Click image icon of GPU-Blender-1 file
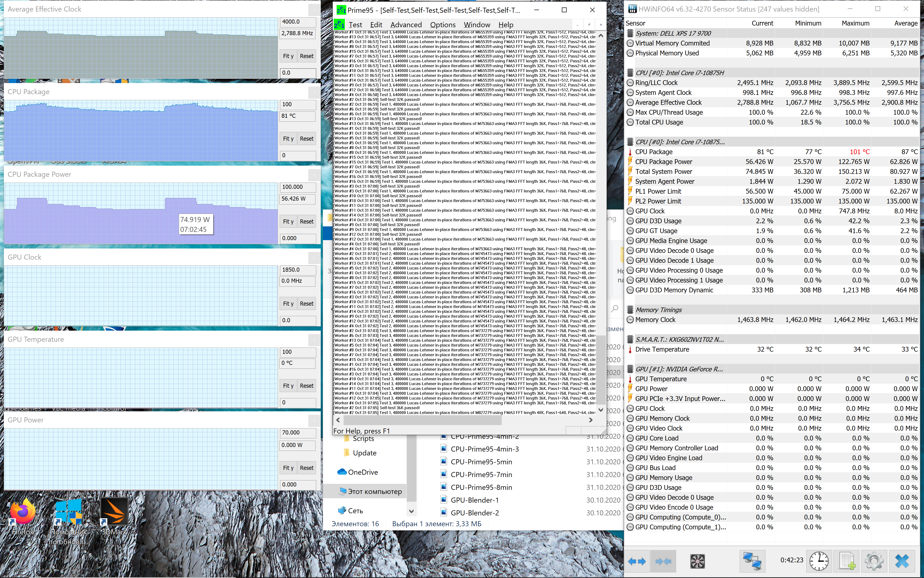Viewport: 924px width, 578px height. 444,500
